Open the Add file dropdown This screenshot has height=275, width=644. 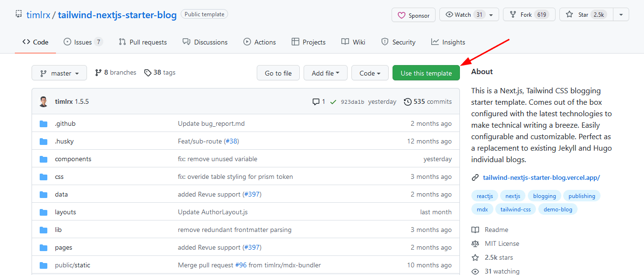(x=326, y=73)
